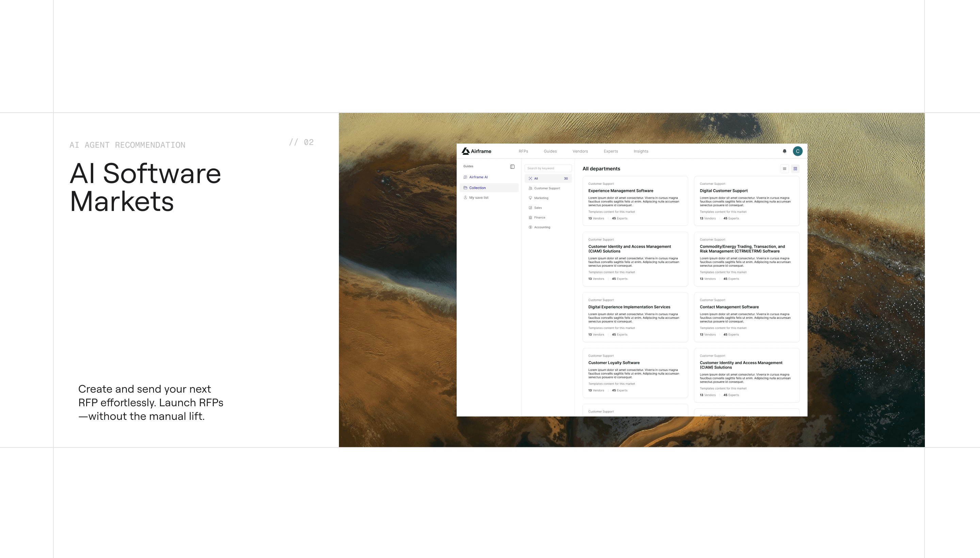The width and height of the screenshot is (980, 558).
Task: Click the notification bell icon
Action: [785, 151]
